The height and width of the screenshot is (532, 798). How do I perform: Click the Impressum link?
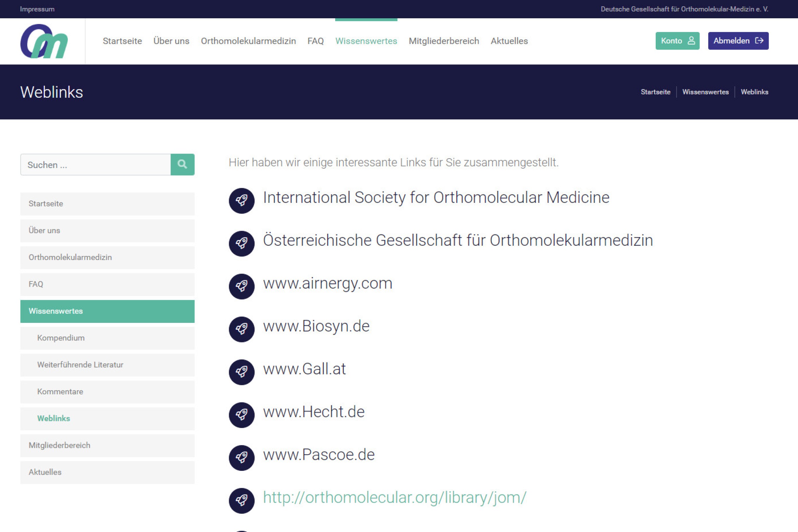coord(37,9)
